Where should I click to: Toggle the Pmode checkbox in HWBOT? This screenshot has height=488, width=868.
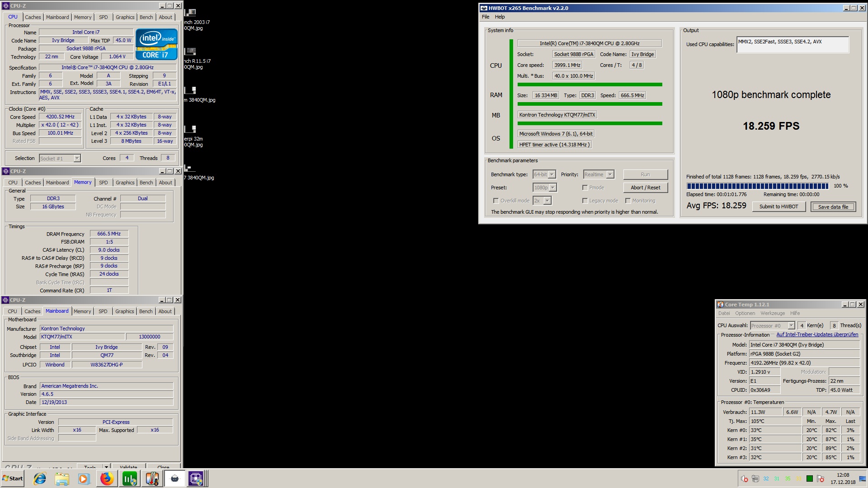[x=585, y=188]
